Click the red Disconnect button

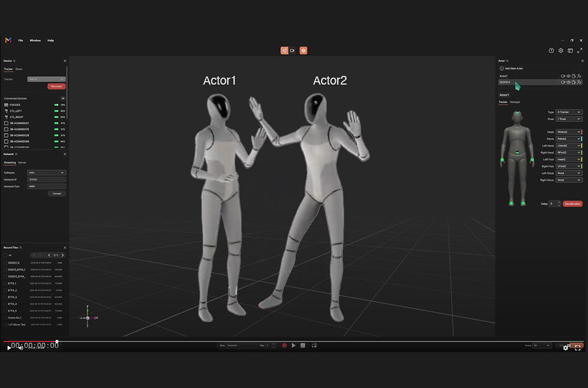click(56, 86)
